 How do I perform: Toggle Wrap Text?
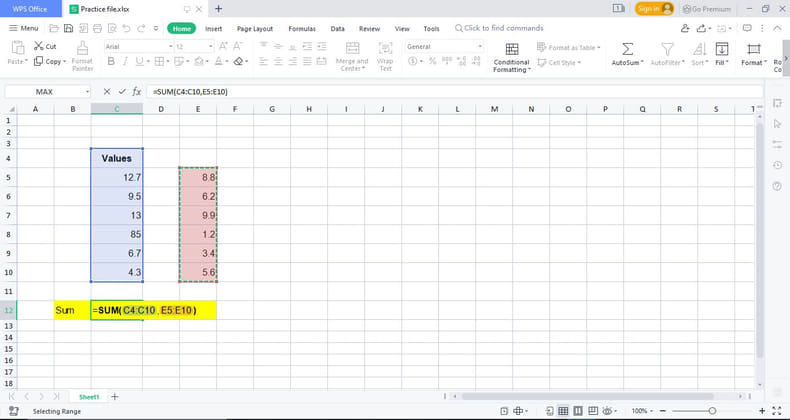[385, 56]
